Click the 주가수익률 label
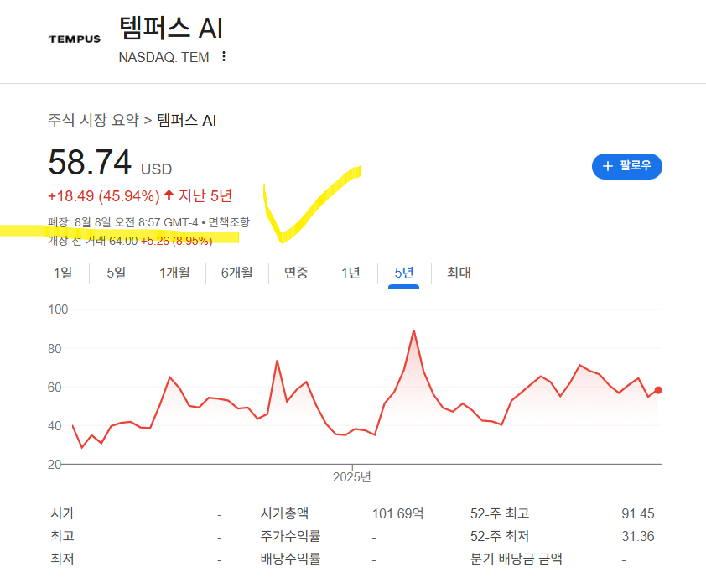 290,536
